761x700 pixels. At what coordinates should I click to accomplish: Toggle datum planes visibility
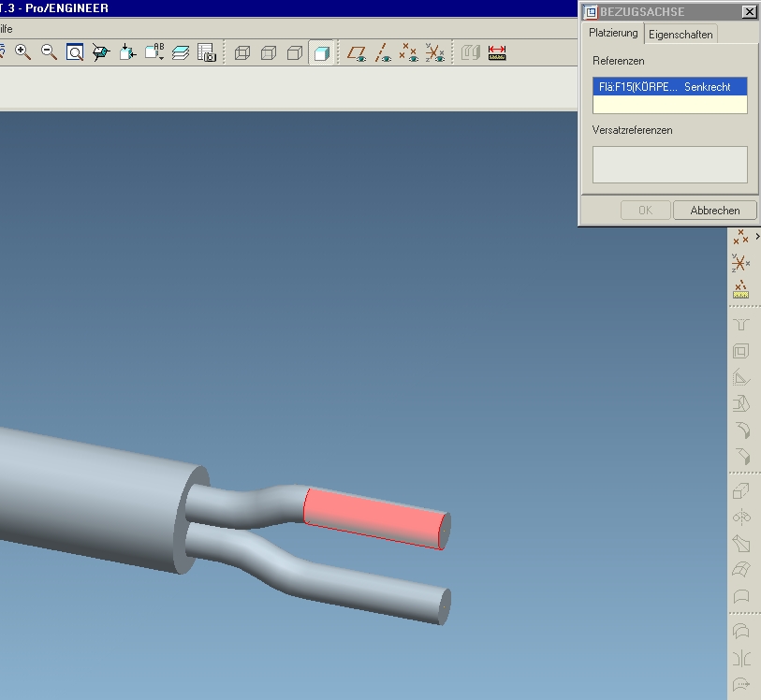click(357, 52)
